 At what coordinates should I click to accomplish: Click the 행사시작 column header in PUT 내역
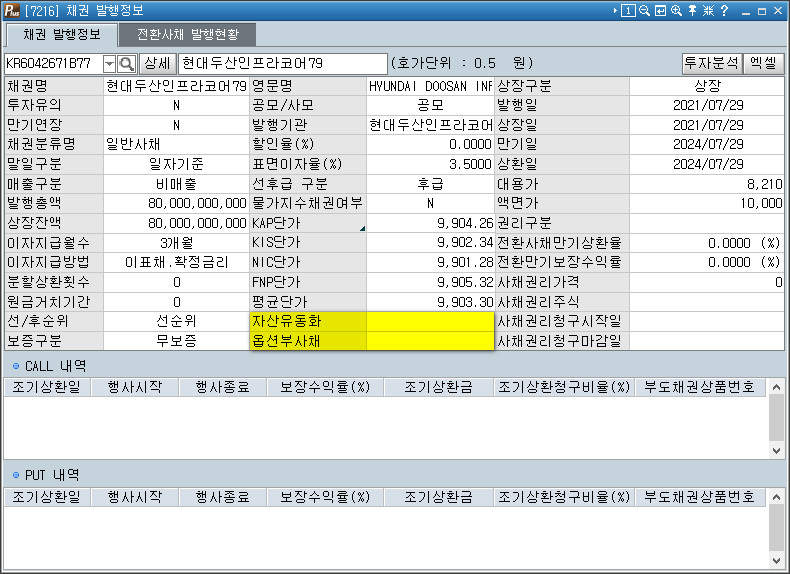coord(135,497)
